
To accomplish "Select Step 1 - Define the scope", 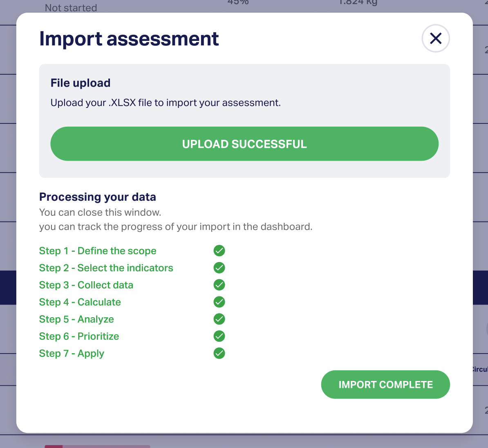I will pos(98,251).
